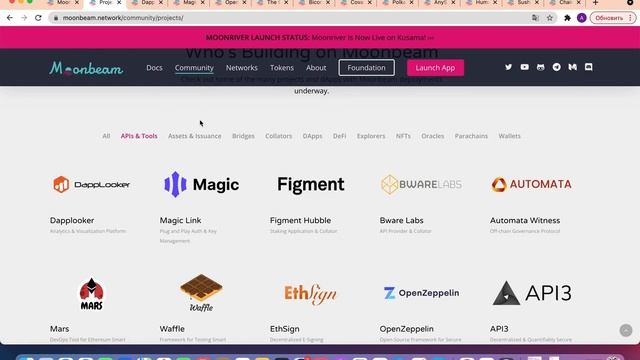Image resolution: width=640 pixels, height=360 pixels.
Task: Click EthSign project title
Action: (x=284, y=329)
